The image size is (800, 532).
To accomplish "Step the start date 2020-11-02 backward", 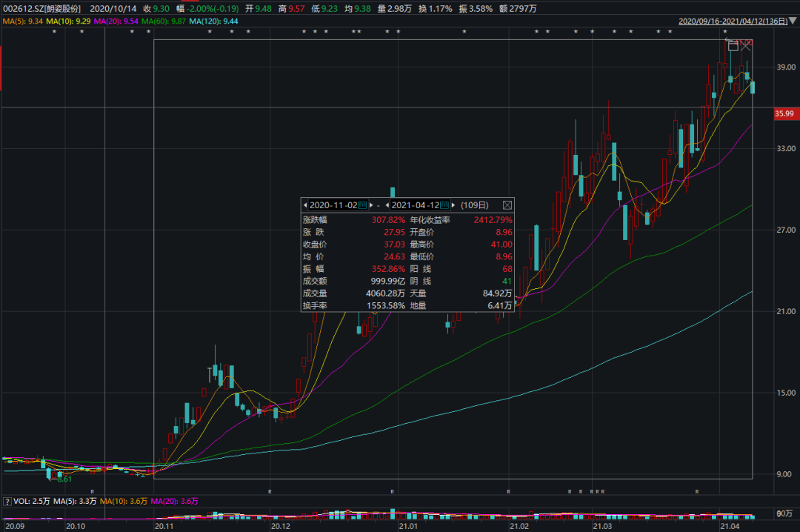I will click(305, 205).
